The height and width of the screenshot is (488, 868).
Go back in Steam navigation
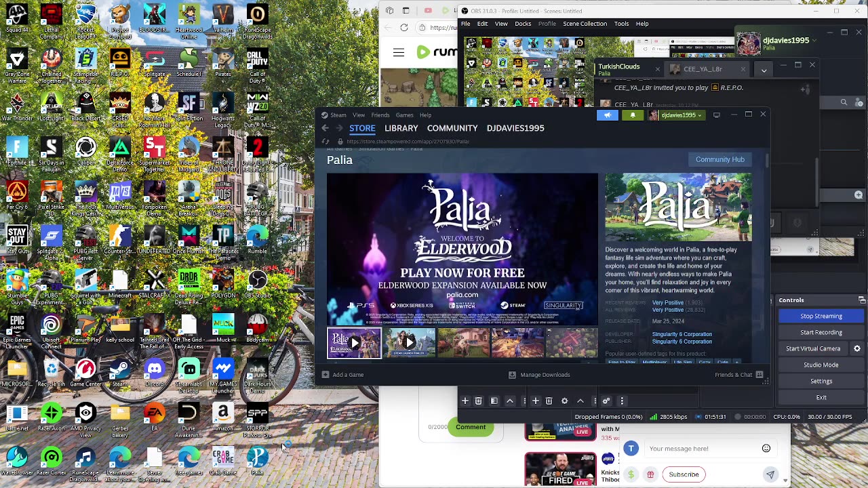[325, 128]
